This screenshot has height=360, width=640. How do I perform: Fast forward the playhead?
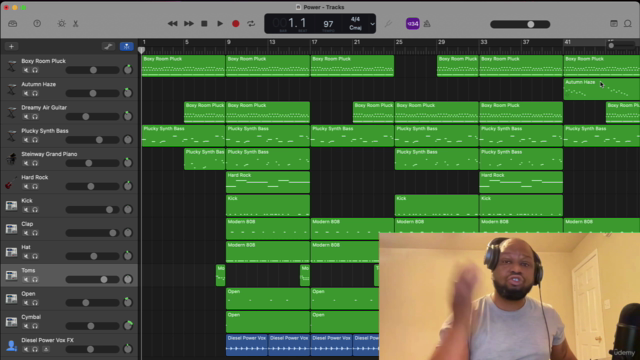(x=189, y=24)
